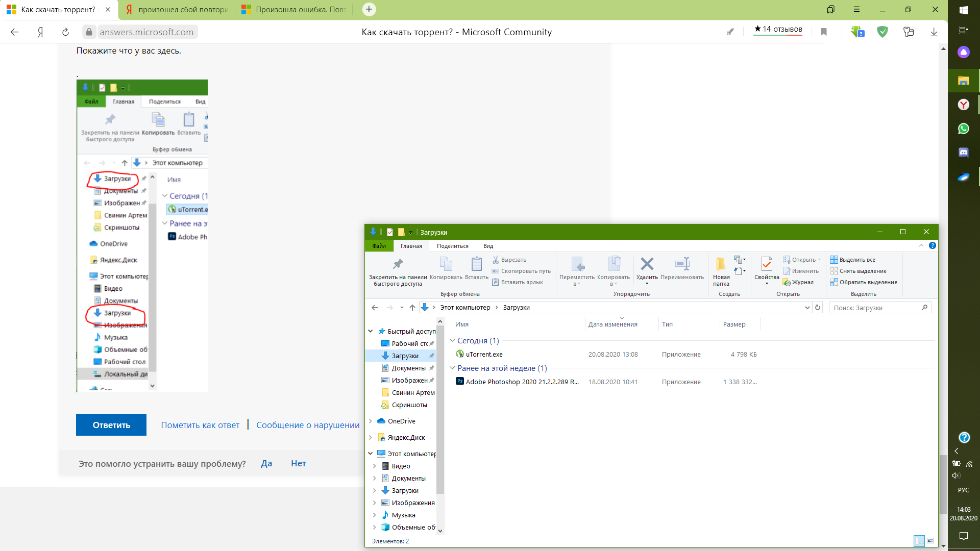Open Discord from the taskbar
Viewport: 980px width, 551px height.
pos(963,153)
